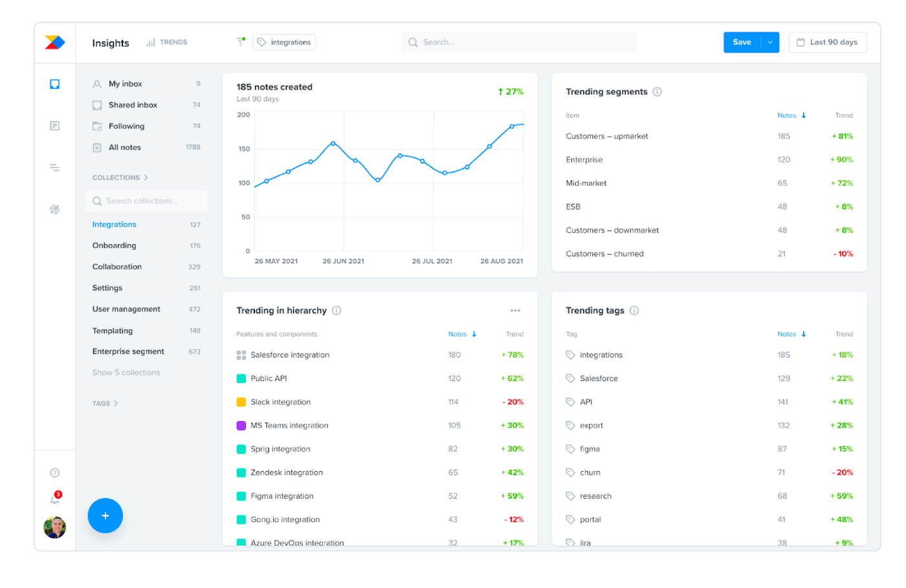Open Following notes

(x=147, y=126)
